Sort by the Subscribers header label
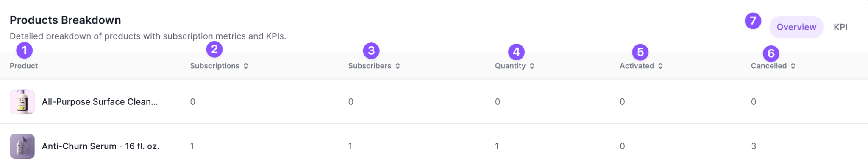 (370, 66)
